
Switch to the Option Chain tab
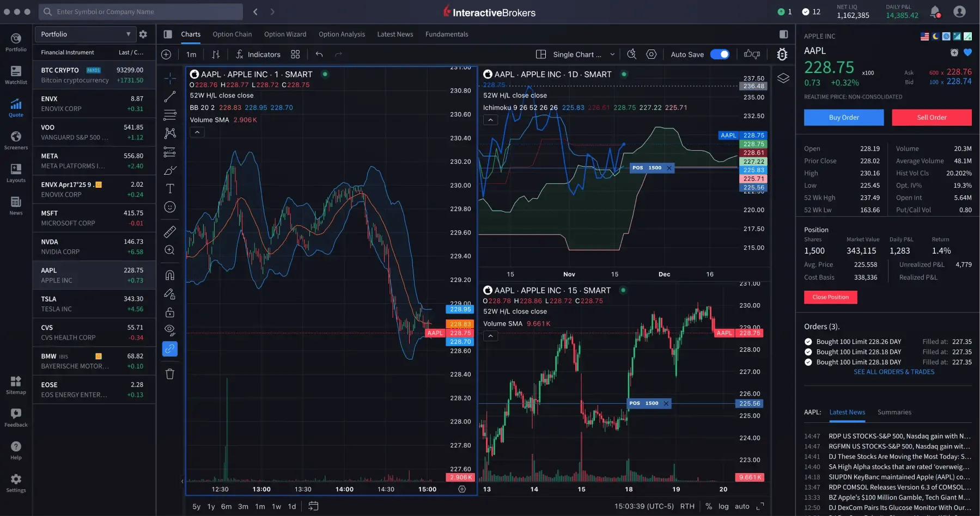click(x=232, y=34)
